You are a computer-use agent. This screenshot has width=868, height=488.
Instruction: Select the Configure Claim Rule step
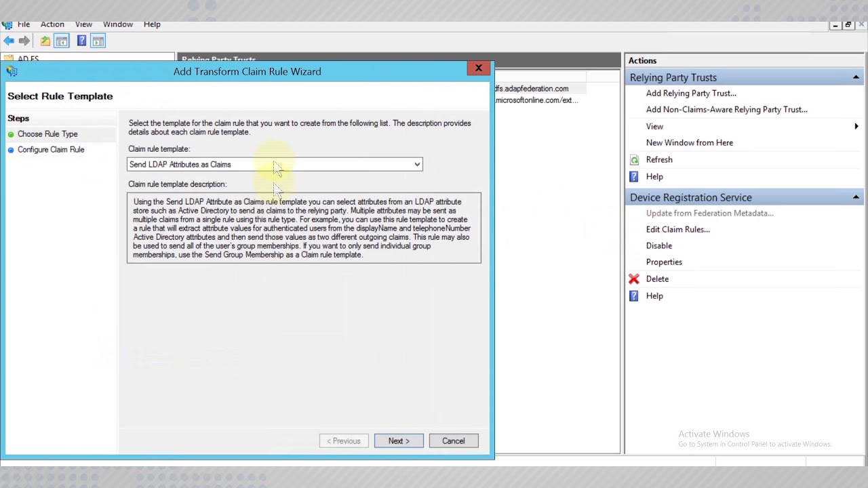point(51,150)
